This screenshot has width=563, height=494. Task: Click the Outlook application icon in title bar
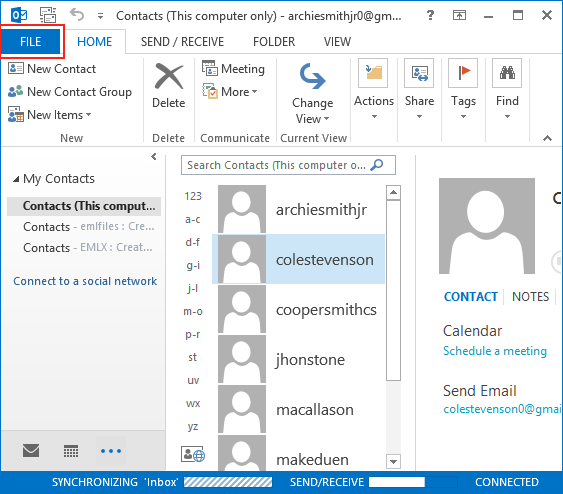point(19,15)
